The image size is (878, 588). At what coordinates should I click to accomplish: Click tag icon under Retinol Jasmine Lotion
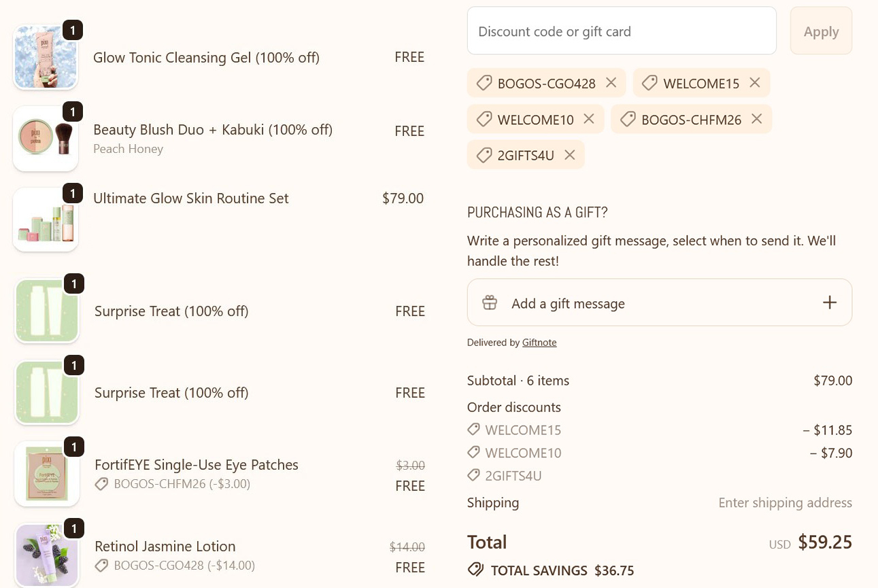(x=101, y=566)
